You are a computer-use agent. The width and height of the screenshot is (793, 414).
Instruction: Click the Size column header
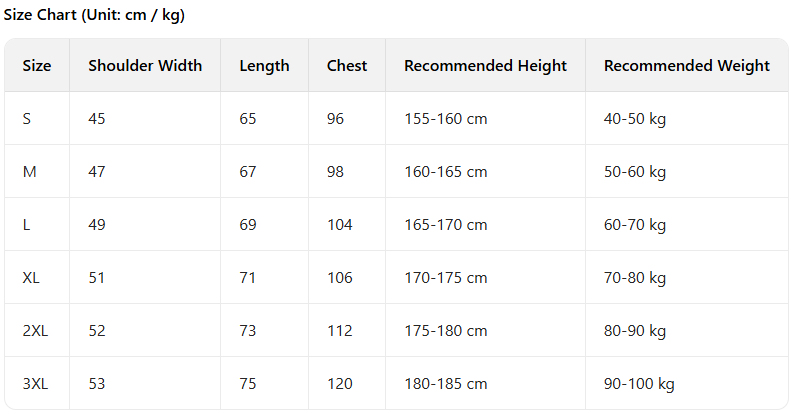tap(37, 66)
